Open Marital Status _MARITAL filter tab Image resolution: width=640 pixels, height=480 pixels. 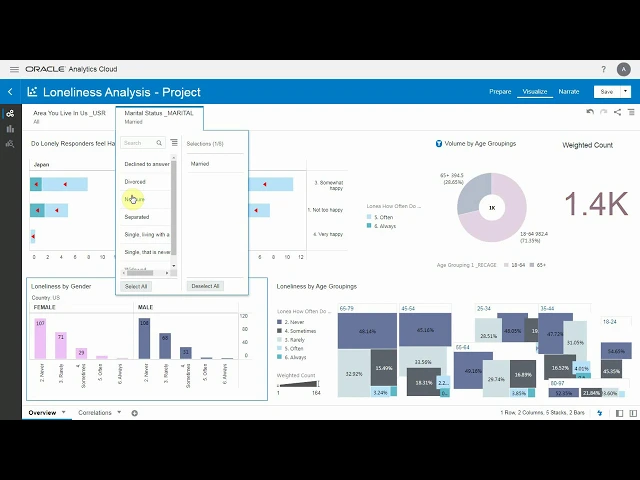tap(159, 117)
